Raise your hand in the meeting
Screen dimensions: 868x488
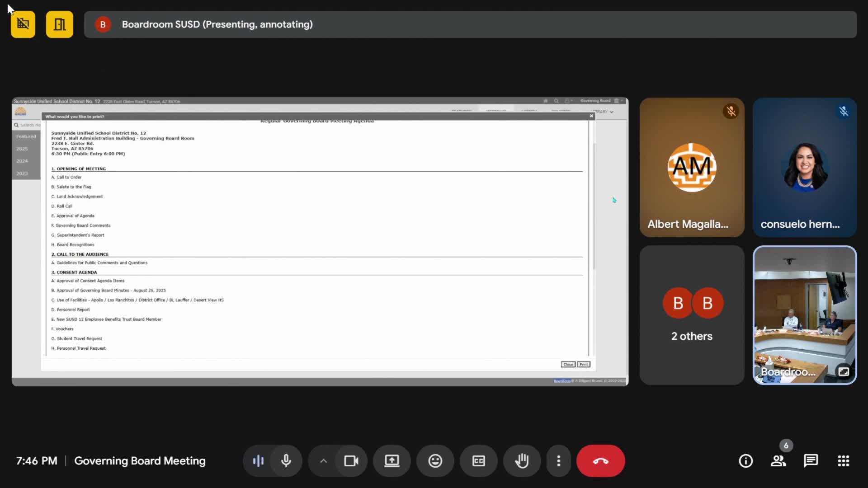tap(522, 461)
